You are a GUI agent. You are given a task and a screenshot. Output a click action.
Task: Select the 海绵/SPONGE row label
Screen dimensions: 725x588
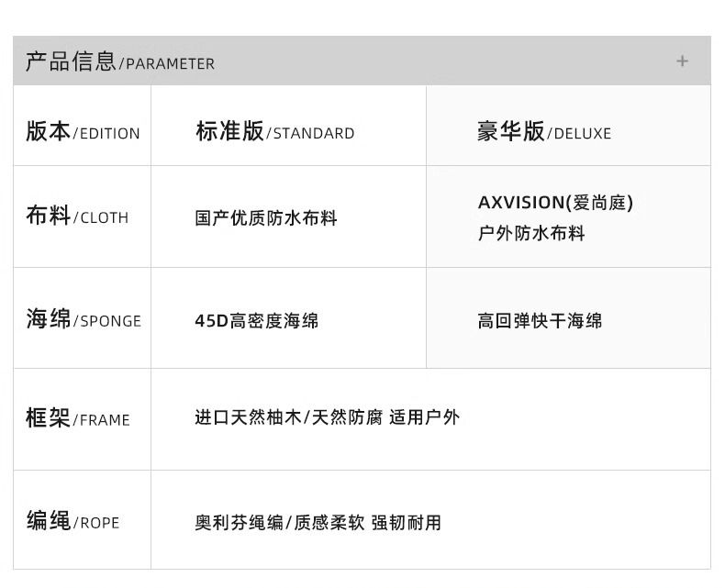click(x=84, y=320)
